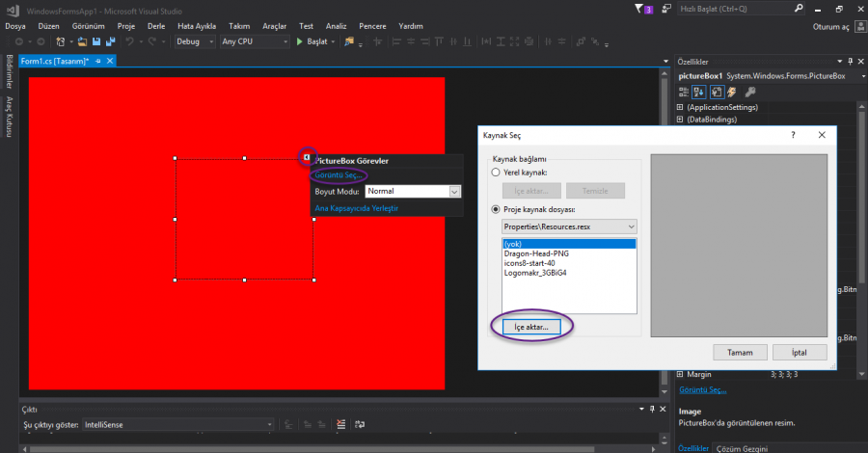Image resolution: width=868 pixels, height=453 pixels.
Task: Click the account avatar icon
Action: click(x=859, y=27)
